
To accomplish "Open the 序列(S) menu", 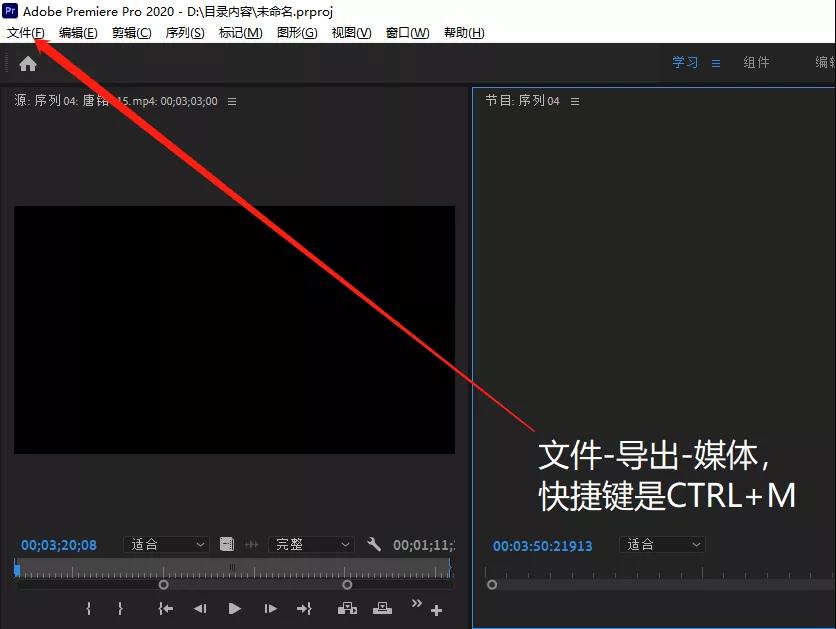I will click(x=184, y=33).
